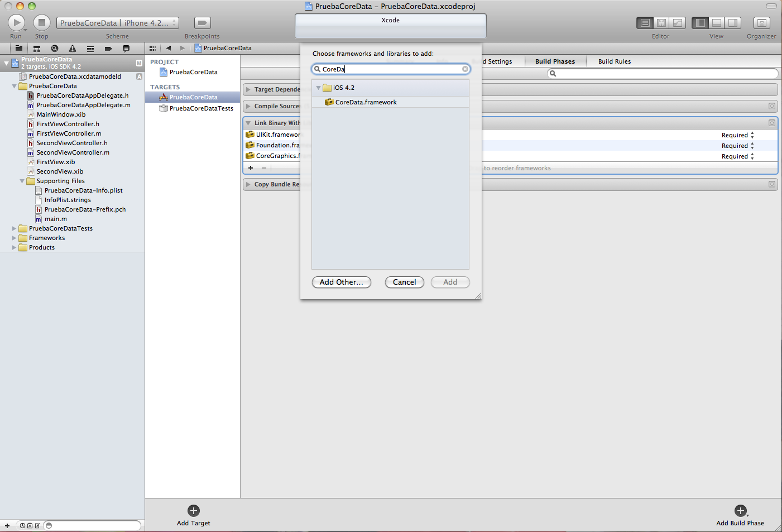The height and width of the screenshot is (532, 782).
Task: Delete the Compile Sources phase with its x icon
Action: pos(772,106)
